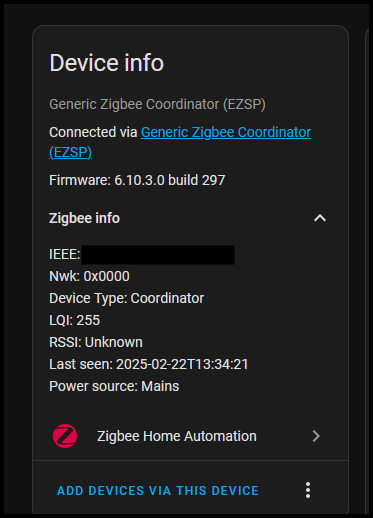This screenshot has height=518, width=373.
Task: Click the IEEE label text
Action: pyautogui.click(x=65, y=255)
